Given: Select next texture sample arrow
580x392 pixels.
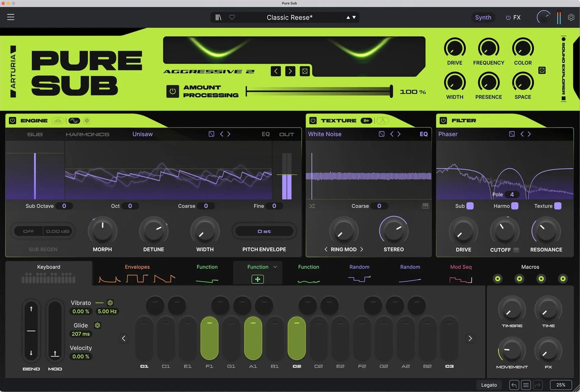Looking at the screenshot, I should (x=399, y=134).
